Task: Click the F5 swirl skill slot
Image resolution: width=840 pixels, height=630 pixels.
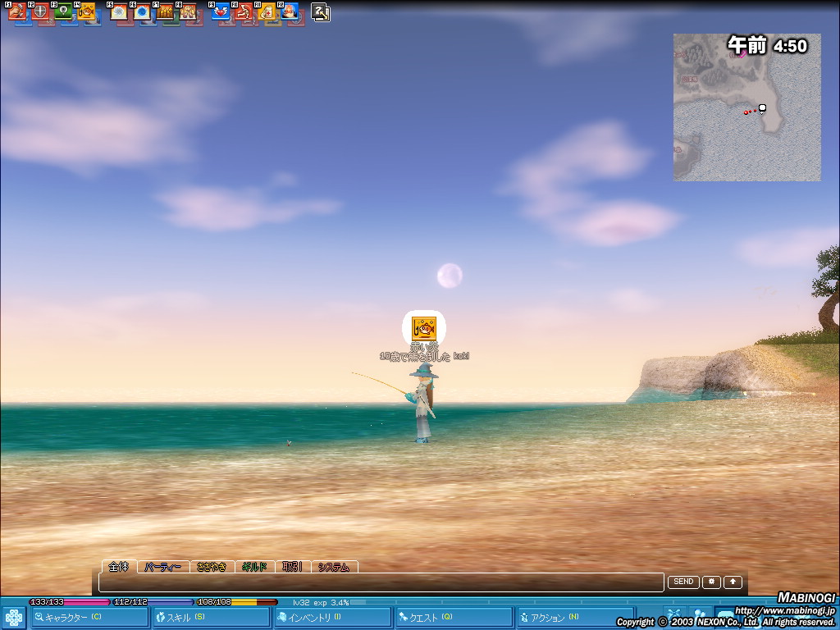Action: pos(119,12)
